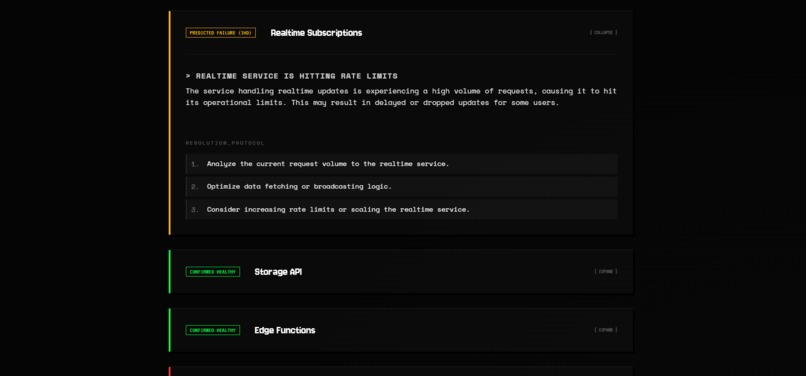Click Storage API's Confirmed Healthy badge
806x376 pixels.
coord(213,272)
